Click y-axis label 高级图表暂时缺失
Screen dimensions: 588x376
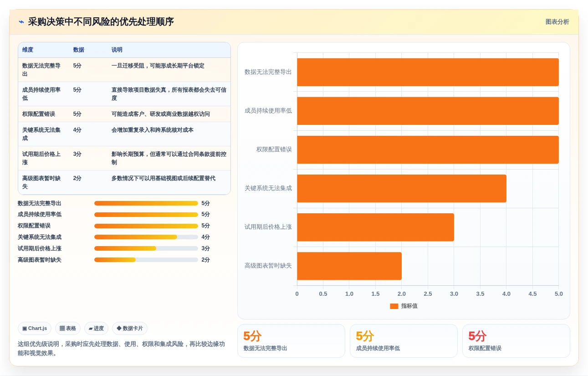point(268,266)
